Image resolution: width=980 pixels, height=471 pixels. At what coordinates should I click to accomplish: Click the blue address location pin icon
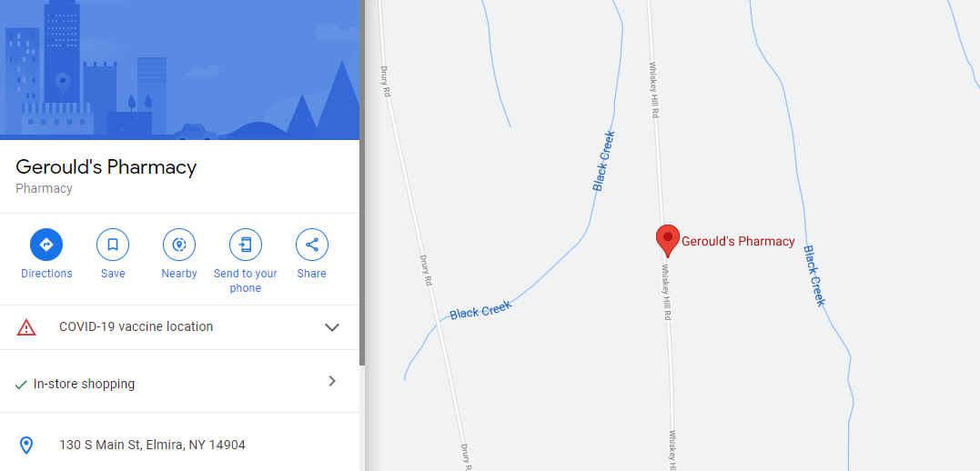coord(25,446)
